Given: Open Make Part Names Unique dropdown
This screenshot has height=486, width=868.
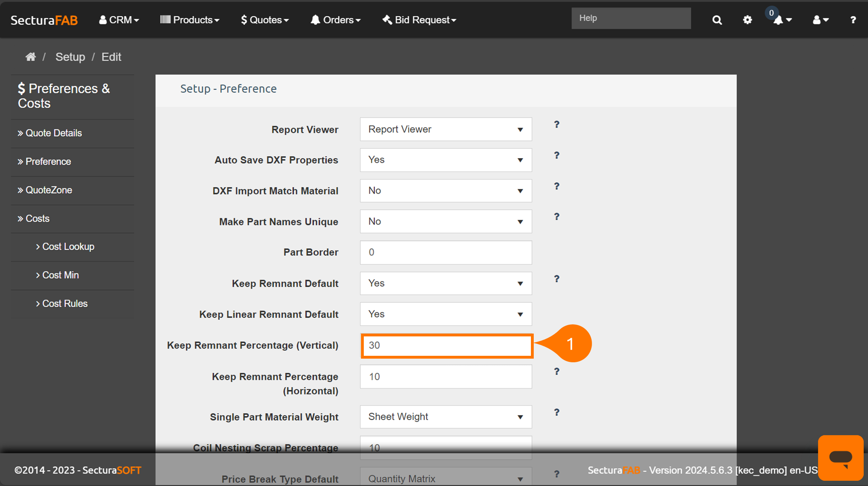Looking at the screenshot, I should 446,222.
